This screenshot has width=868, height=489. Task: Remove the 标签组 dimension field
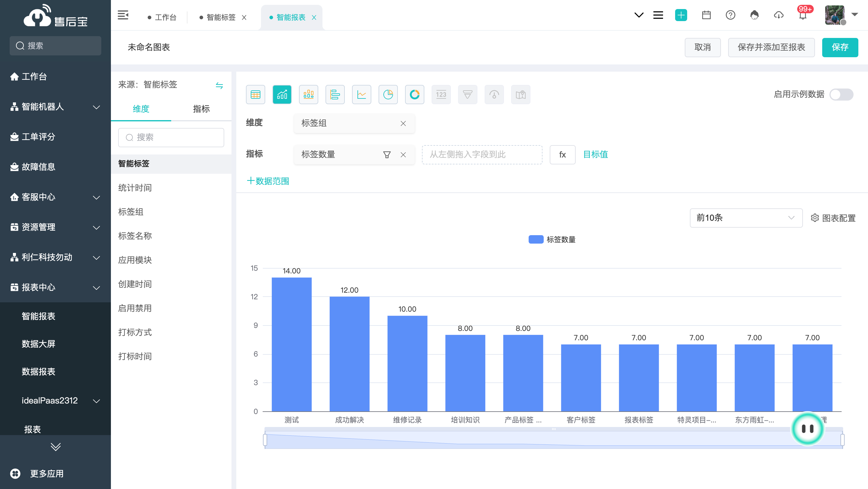click(x=403, y=123)
